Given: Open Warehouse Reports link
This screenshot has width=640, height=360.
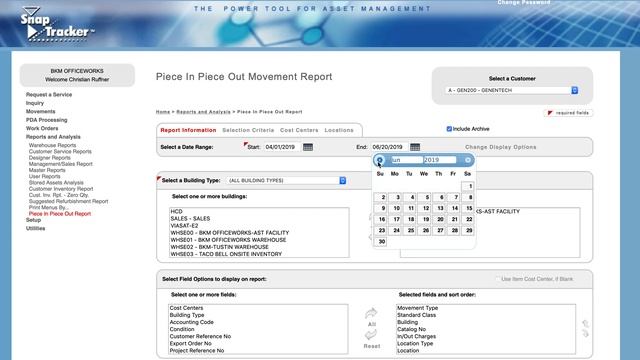Looking at the screenshot, I should pos(52,145).
